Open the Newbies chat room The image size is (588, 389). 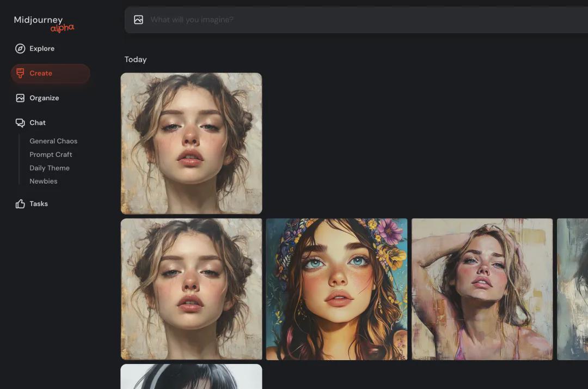click(x=44, y=181)
